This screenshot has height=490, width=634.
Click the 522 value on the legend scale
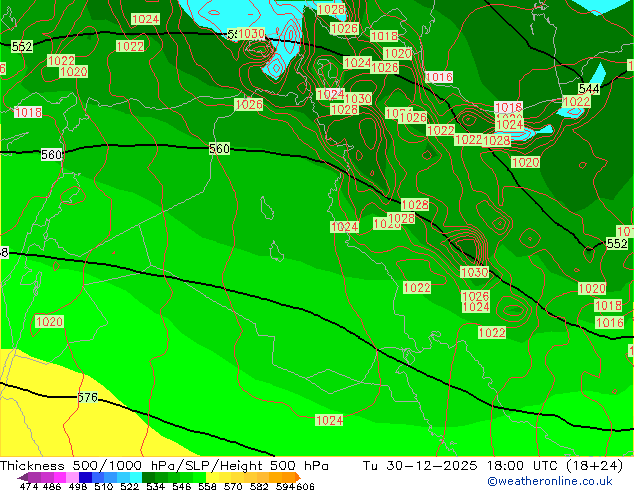click(129, 486)
